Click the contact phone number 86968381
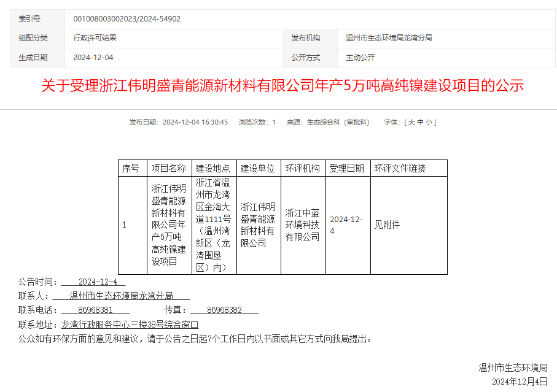 [x=95, y=310]
